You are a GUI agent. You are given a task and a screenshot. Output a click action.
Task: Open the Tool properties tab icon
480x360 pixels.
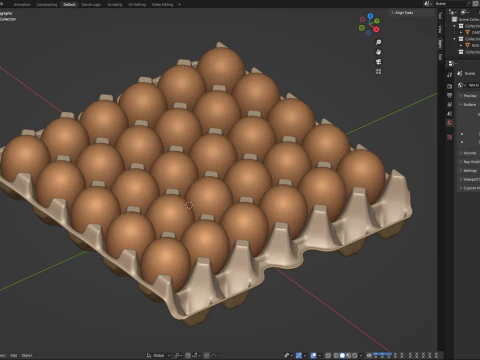[x=450, y=75]
